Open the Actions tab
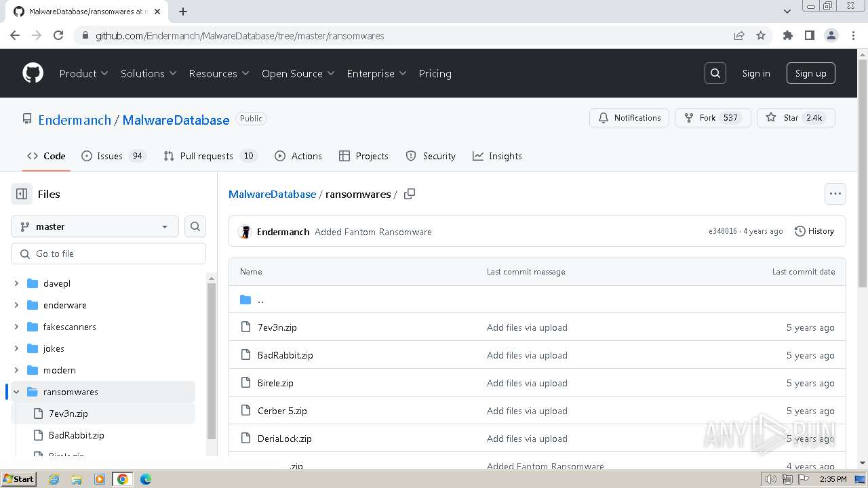The image size is (868, 488). click(298, 156)
